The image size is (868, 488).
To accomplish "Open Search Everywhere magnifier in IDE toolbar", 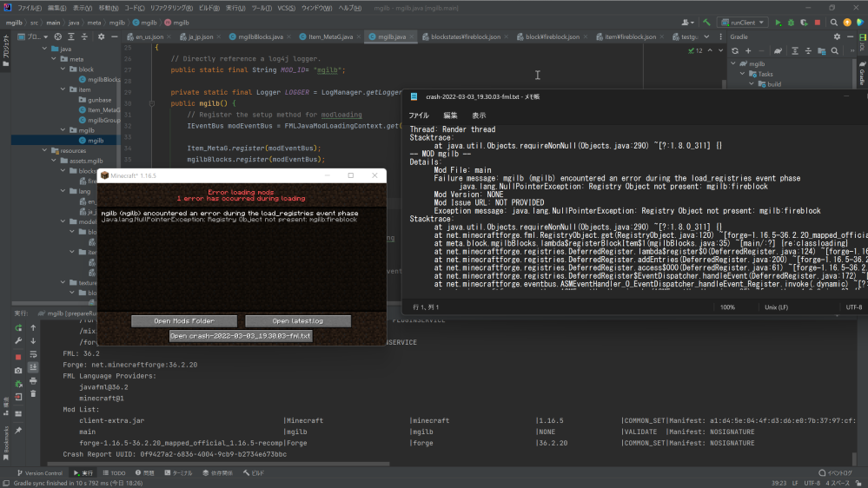I will 833,23.
